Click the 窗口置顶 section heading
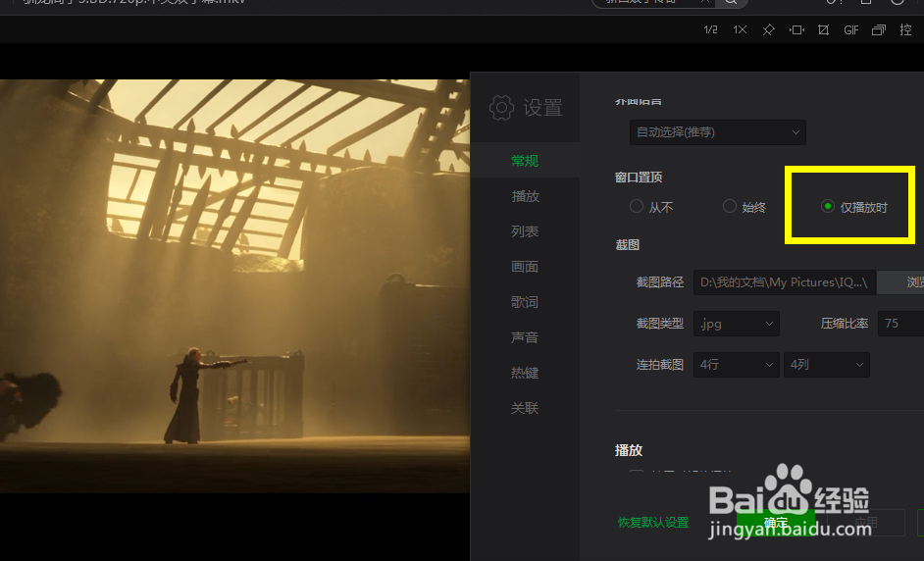The image size is (924, 561). pos(639,177)
